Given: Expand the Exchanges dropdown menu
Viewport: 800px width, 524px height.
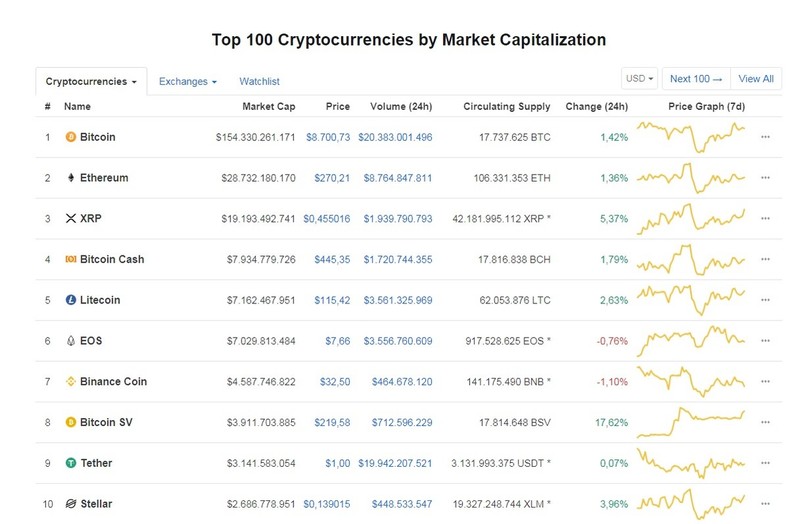Looking at the screenshot, I should 188,82.
